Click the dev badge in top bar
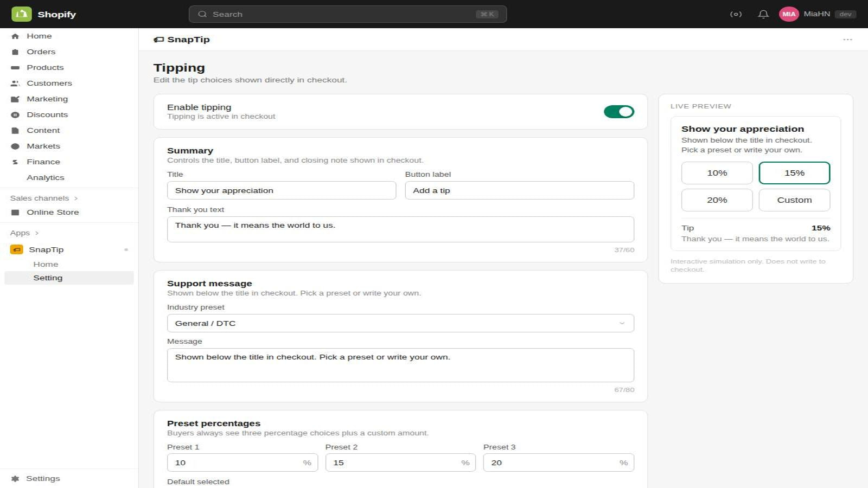Viewport: 868px width, 488px height. point(845,14)
